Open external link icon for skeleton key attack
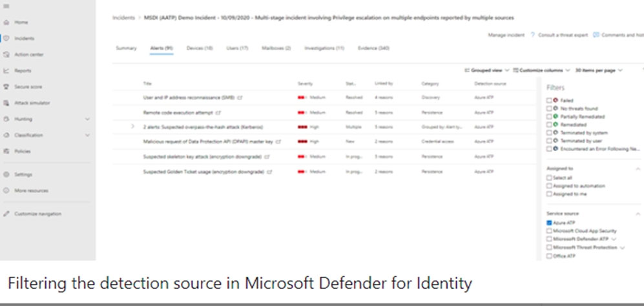This screenshot has width=644, height=306. pyautogui.click(x=267, y=157)
